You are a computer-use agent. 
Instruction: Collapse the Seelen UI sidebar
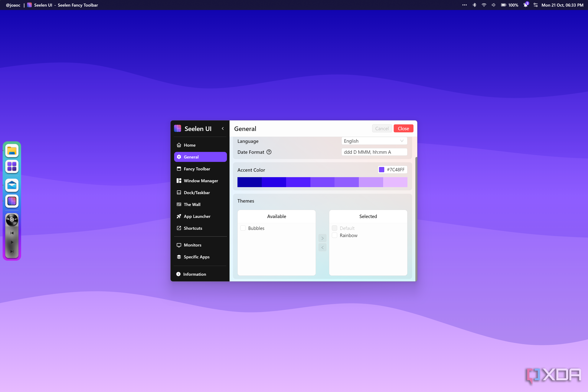pos(223,128)
